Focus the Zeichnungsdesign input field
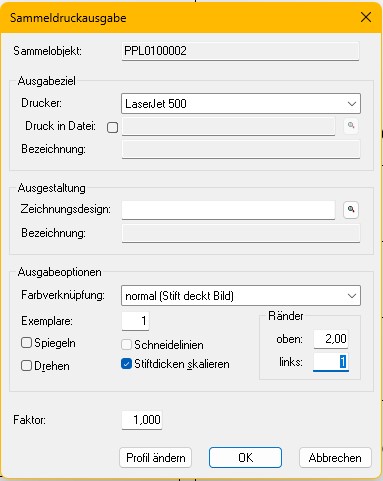Screen dimensions: 383x481 point(228,210)
